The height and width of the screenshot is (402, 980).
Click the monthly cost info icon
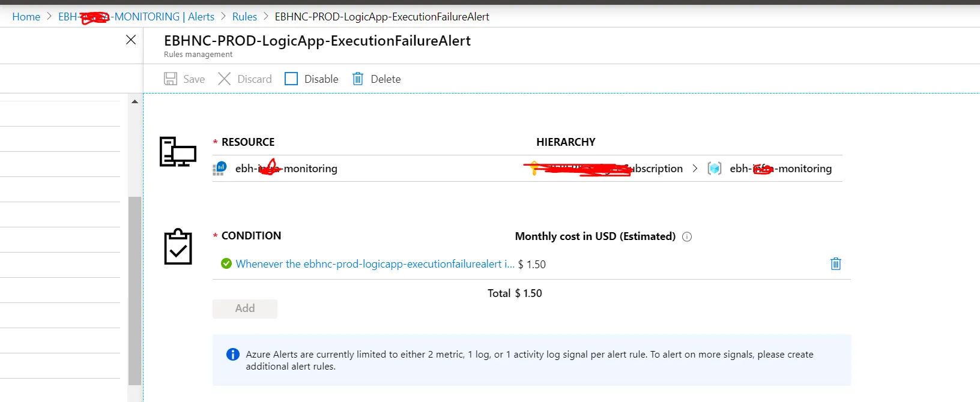(688, 237)
